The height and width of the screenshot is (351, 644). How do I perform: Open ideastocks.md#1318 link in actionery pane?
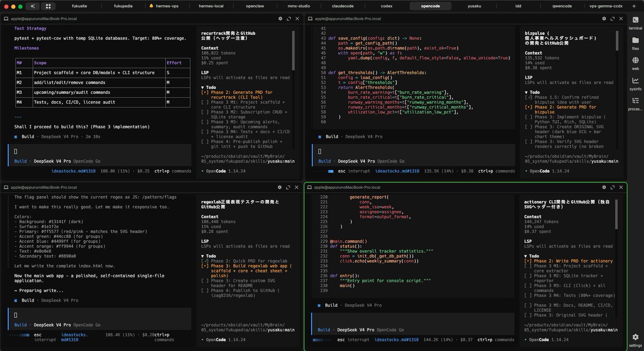click(398, 340)
